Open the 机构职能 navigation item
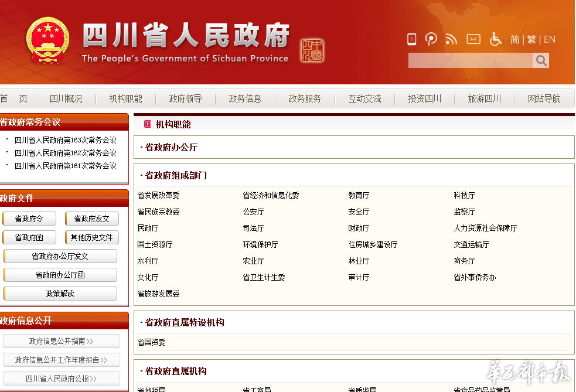576x392 pixels. [x=125, y=98]
